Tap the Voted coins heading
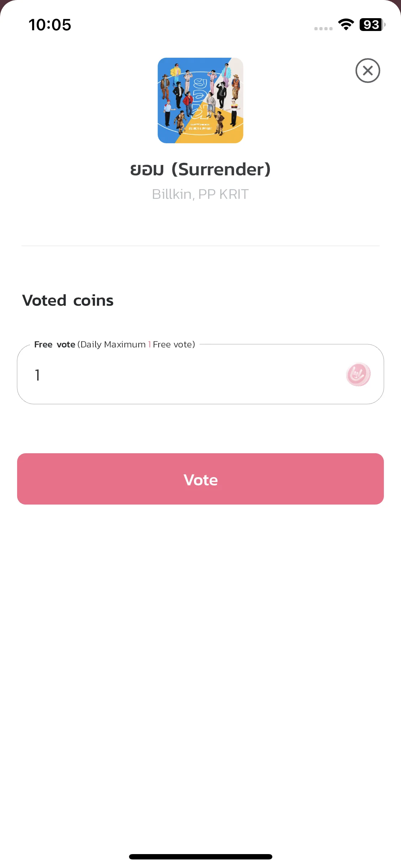The image size is (401, 868). [x=68, y=300]
